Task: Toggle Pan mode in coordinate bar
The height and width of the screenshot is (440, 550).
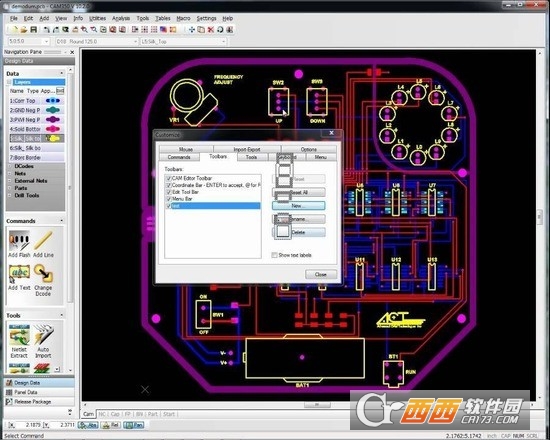Action: [134, 425]
